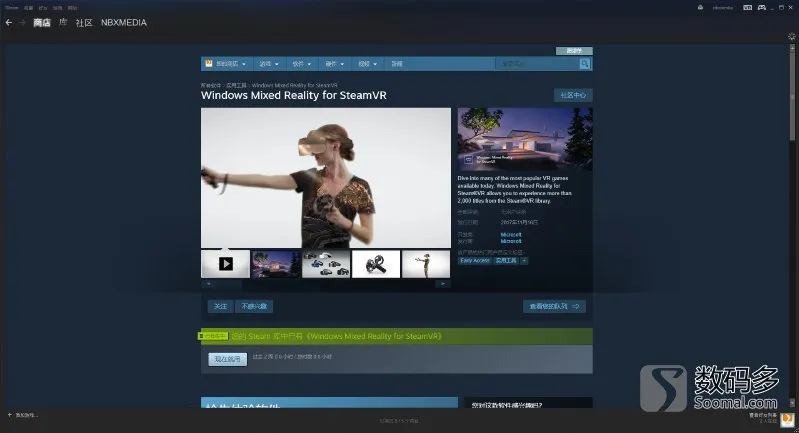Screen dimensions: 799x433
Task: Open 新闻 (News) in store menu
Action: [397, 64]
